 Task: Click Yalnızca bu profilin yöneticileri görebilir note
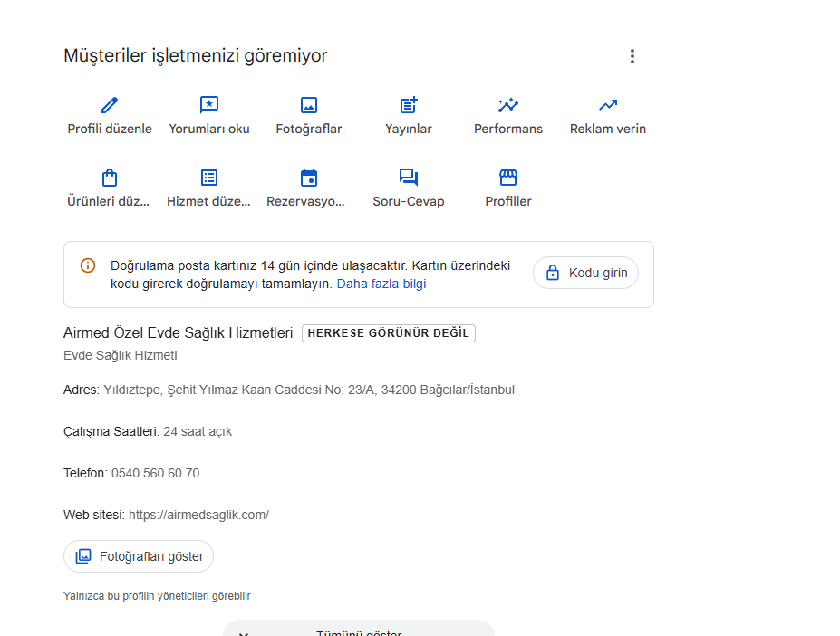pyautogui.click(x=157, y=596)
